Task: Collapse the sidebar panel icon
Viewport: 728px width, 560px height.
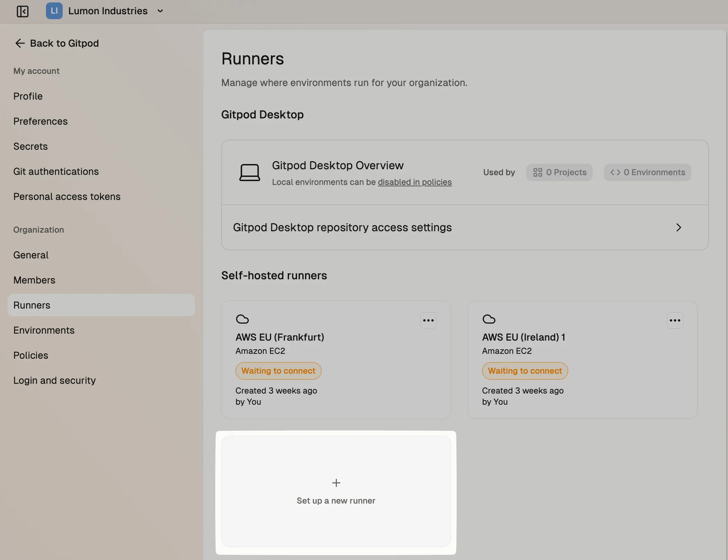Action: (22, 11)
